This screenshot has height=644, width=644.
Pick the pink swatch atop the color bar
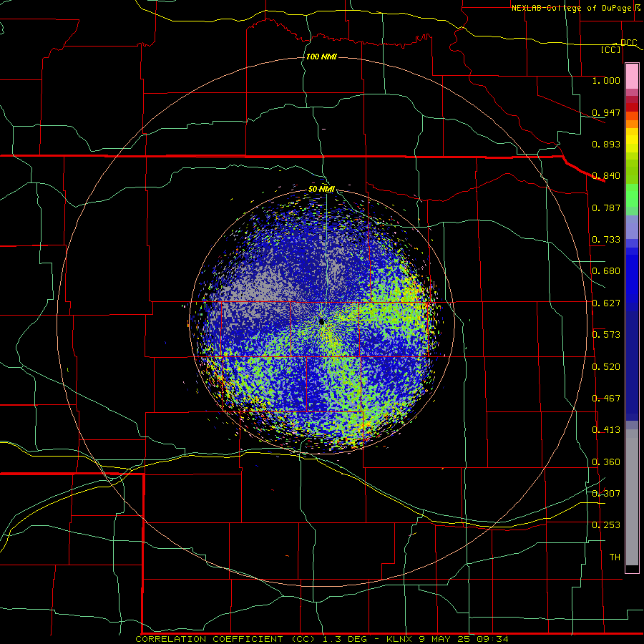[x=632, y=76]
